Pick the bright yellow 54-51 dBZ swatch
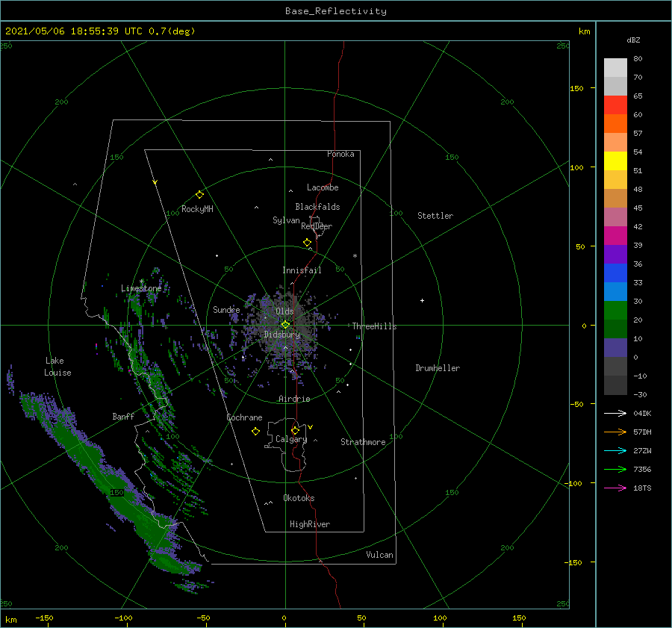 pos(615,161)
